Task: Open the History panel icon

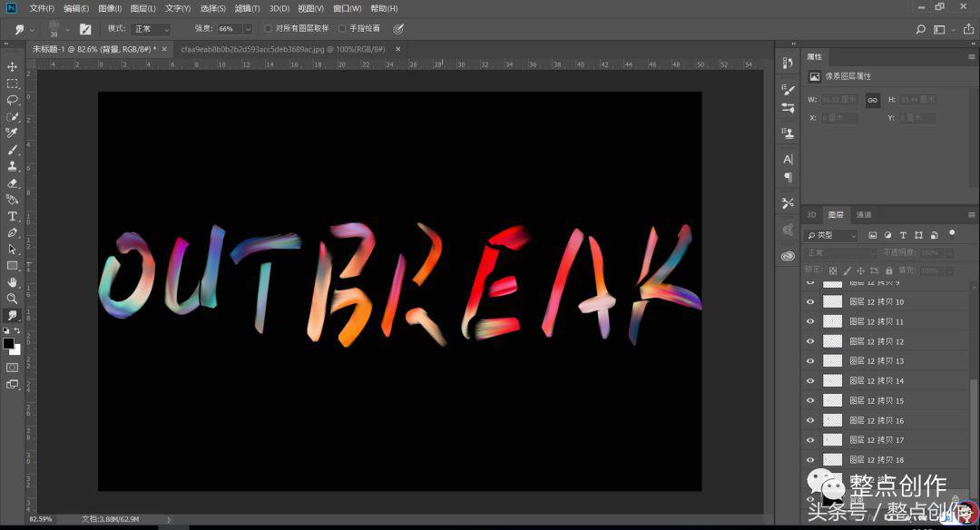Action: pos(788,63)
